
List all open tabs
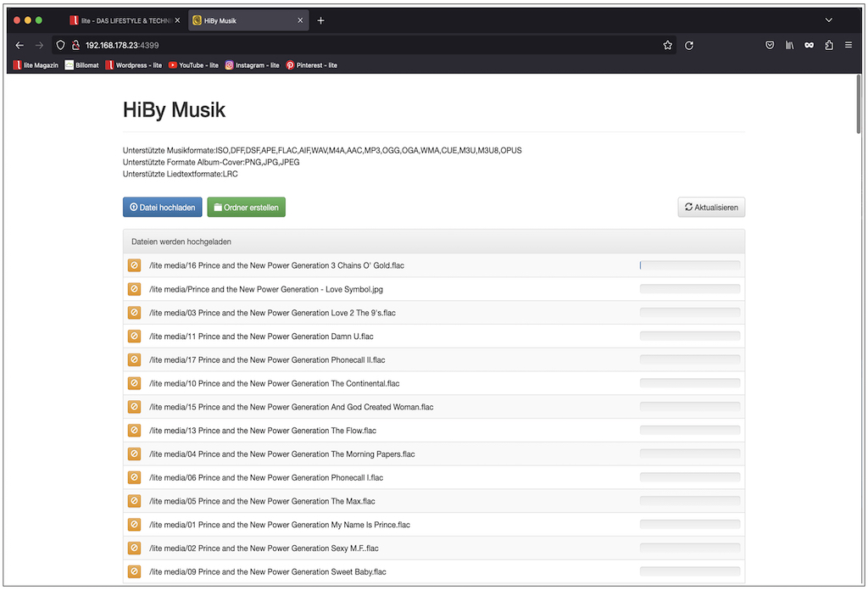click(829, 20)
